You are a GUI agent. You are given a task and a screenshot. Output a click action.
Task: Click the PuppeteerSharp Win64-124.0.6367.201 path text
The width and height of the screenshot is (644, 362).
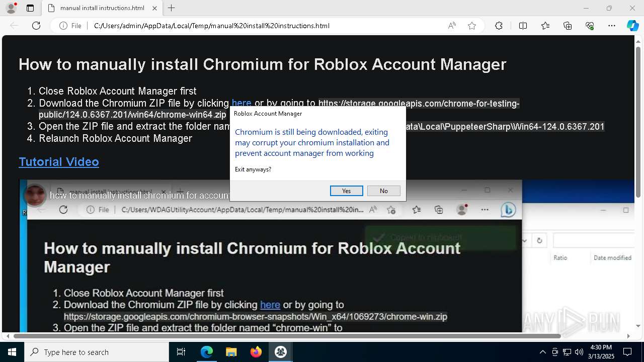505,127
